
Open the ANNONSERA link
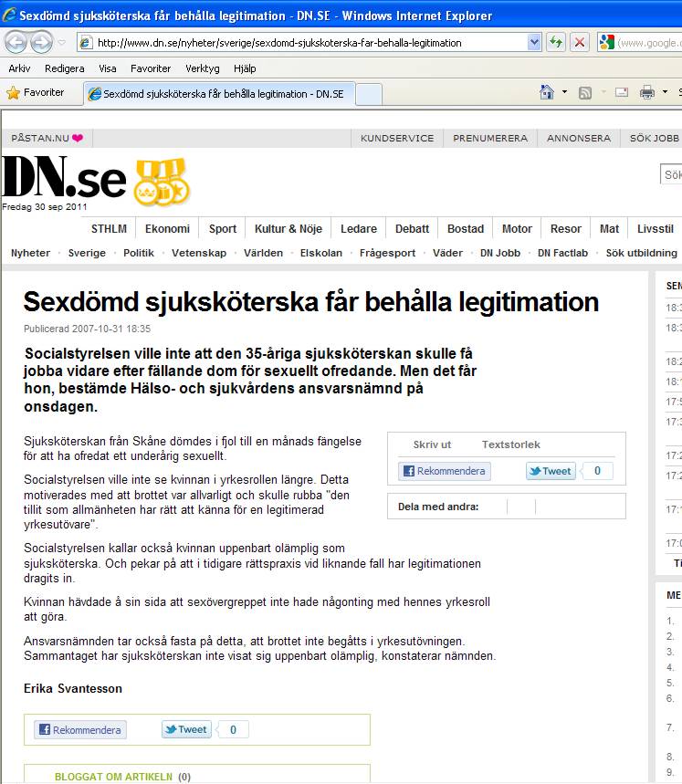[x=579, y=138]
